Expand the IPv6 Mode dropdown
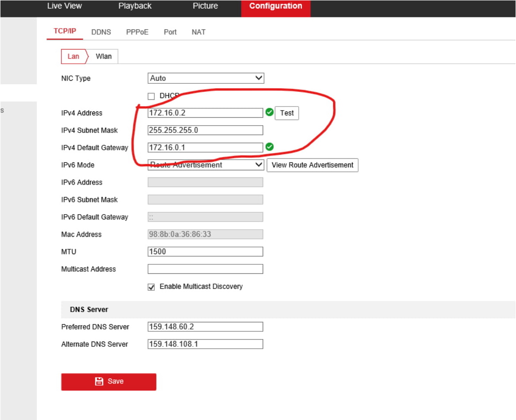 [206, 165]
